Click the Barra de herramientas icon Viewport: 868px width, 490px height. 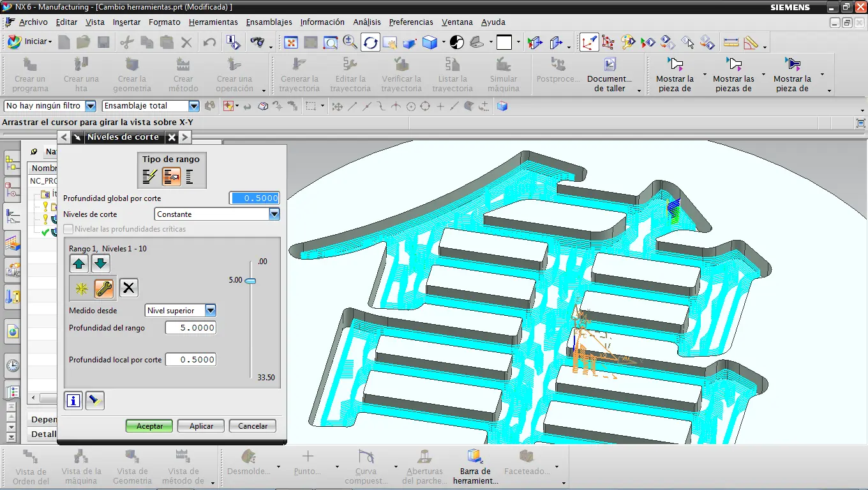point(475,456)
